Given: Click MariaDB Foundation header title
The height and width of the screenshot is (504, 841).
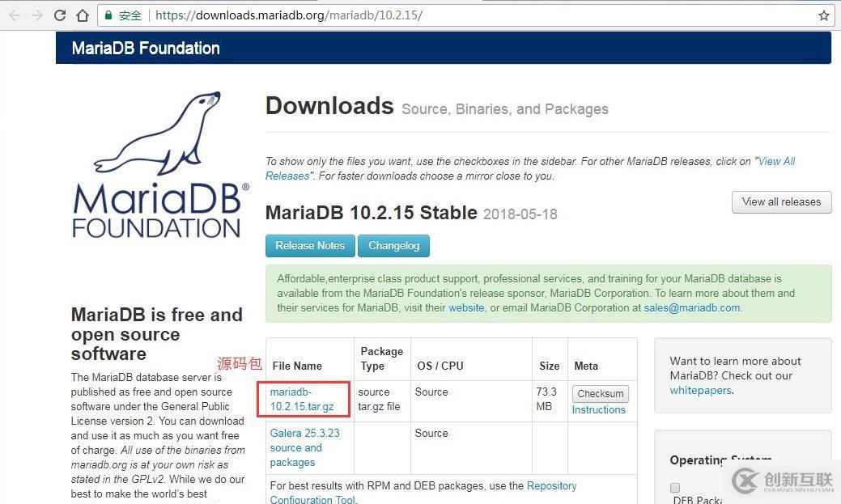Looking at the screenshot, I should [x=146, y=49].
